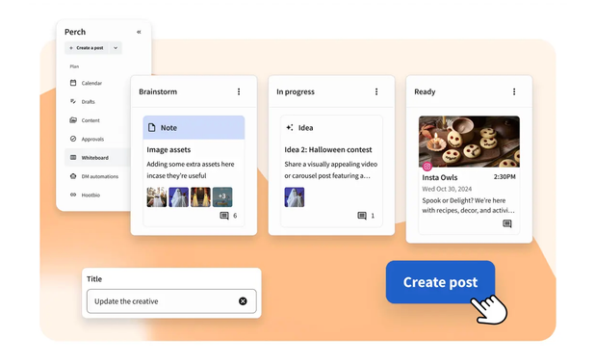Click the blue Create post button

coord(440,282)
